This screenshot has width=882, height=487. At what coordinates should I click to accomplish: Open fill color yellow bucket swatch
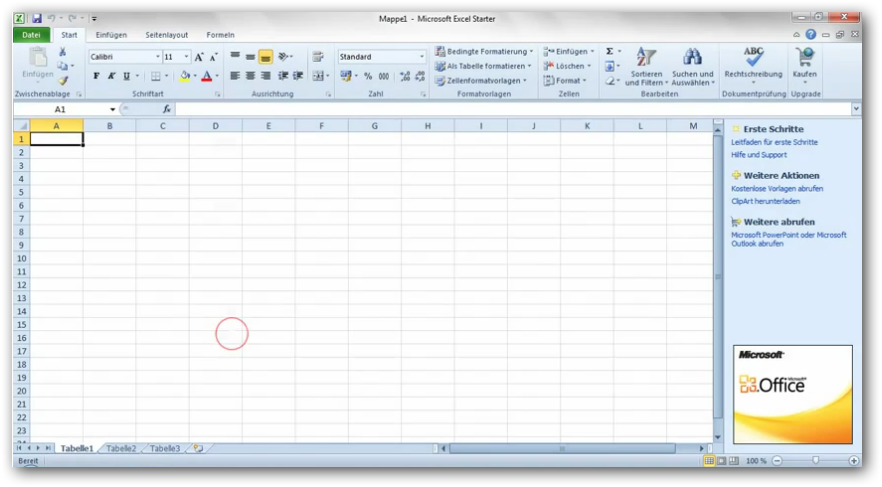click(185, 76)
